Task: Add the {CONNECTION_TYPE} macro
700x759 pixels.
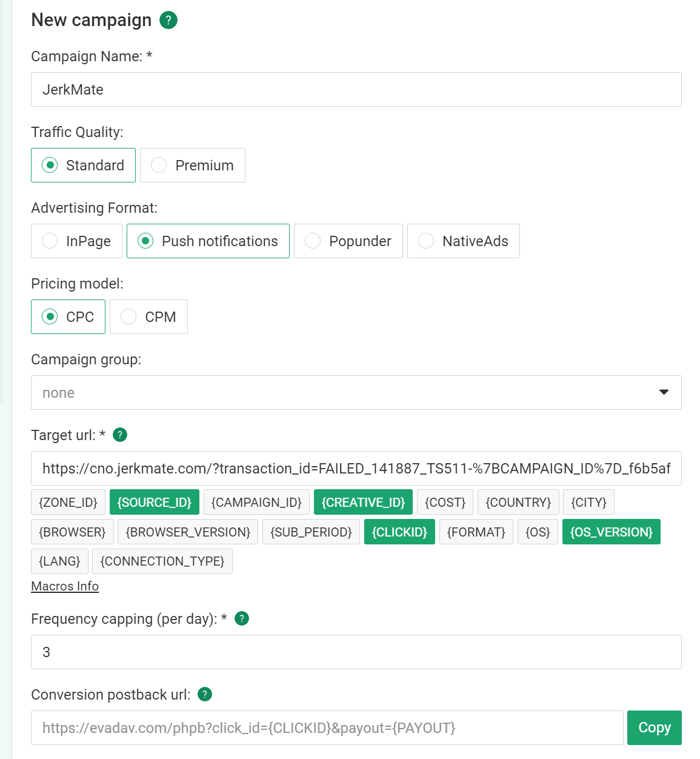Action: pos(162,561)
